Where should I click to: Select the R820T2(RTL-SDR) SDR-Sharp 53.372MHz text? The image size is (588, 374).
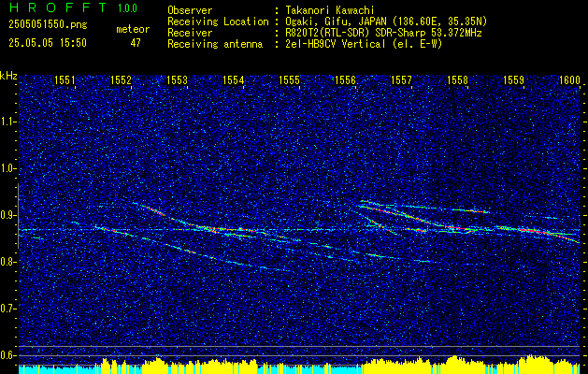pos(382,33)
